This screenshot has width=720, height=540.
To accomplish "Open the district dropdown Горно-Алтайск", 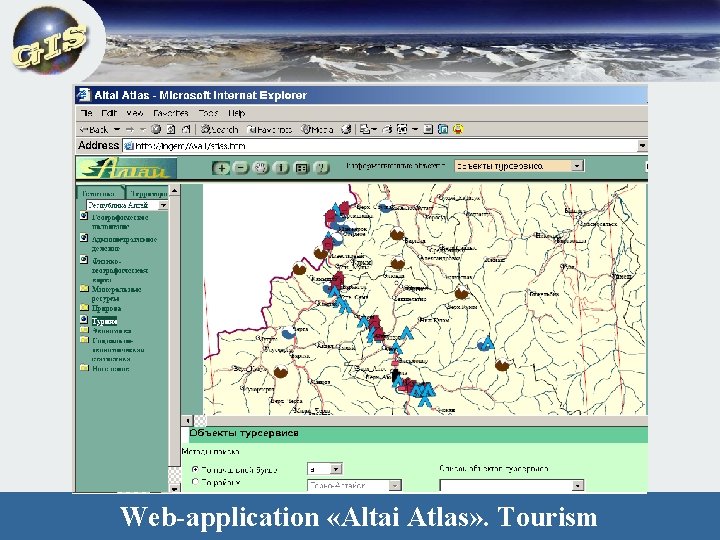I will (354, 485).
